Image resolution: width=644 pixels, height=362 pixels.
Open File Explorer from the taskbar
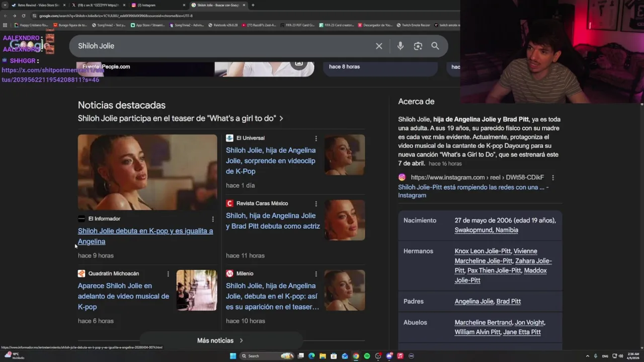[323, 356]
